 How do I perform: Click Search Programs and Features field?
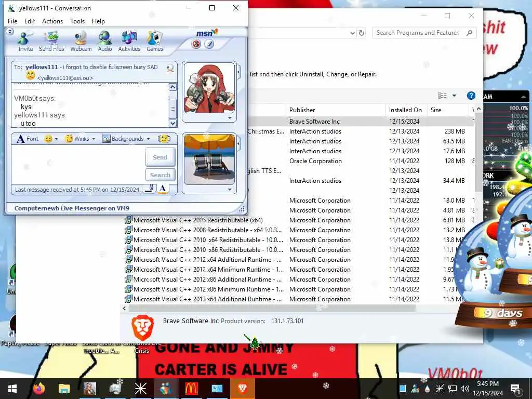click(419, 33)
